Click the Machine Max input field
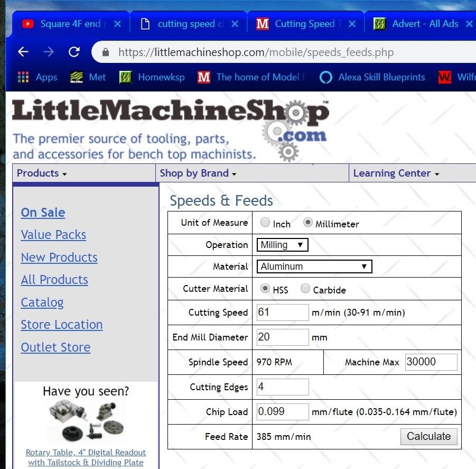Viewport: 476px width, 469px height. click(x=431, y=362)
